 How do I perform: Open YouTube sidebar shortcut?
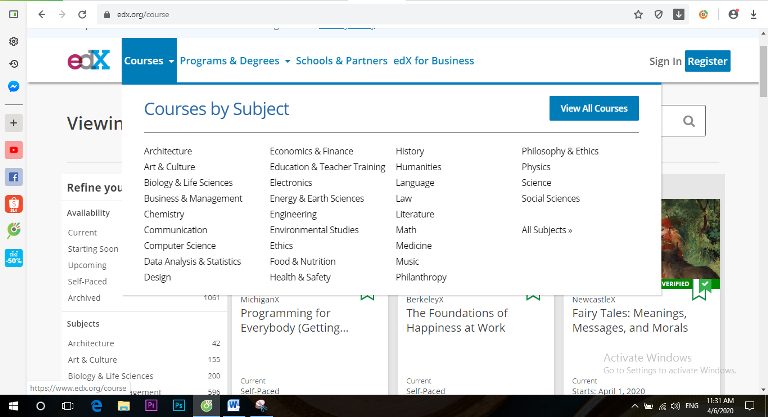pos(14,150)
